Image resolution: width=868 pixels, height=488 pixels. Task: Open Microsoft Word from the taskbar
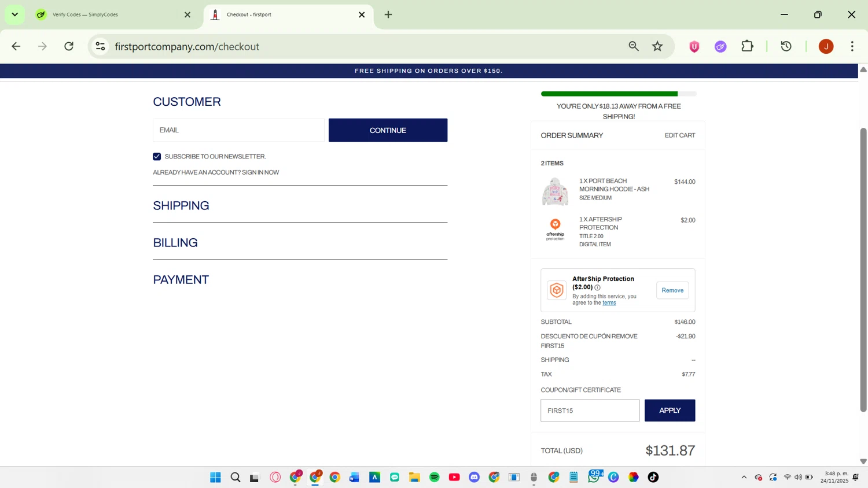[x=354, y=477]
